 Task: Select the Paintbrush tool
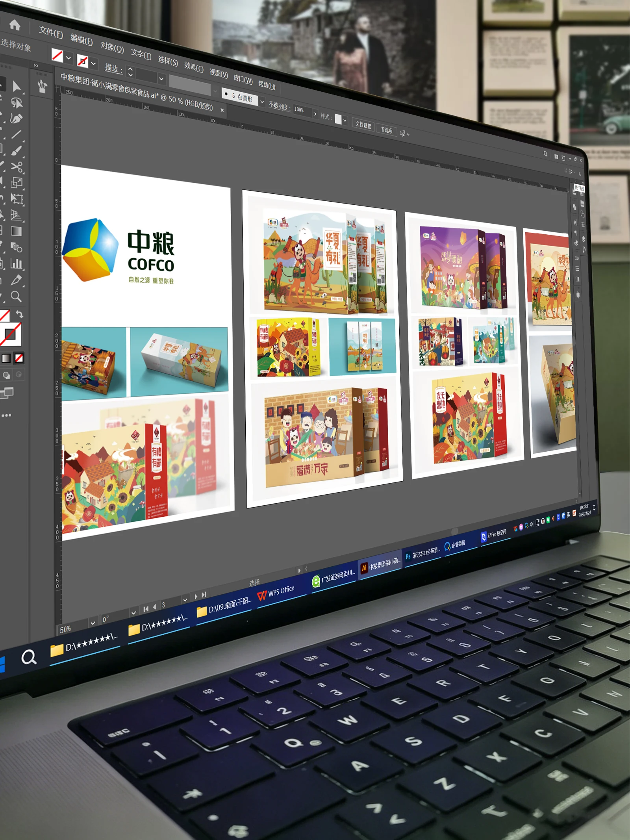click(16, 151)
